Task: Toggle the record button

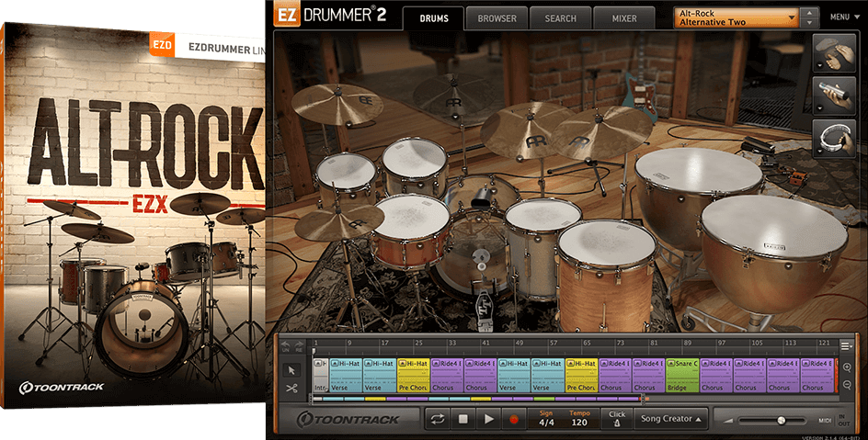Action: [x=514, y=420]
